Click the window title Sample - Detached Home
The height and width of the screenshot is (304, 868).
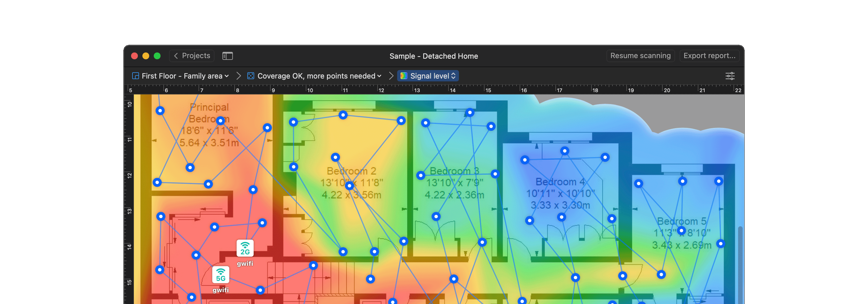434,56
